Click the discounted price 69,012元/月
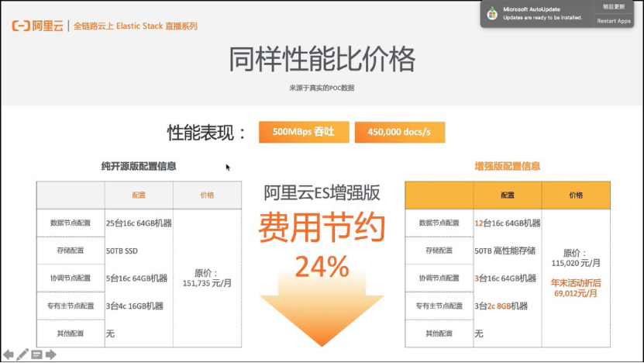Image resolution: width=644 pixels, height=363 pixels. click(x=576, y=293)
